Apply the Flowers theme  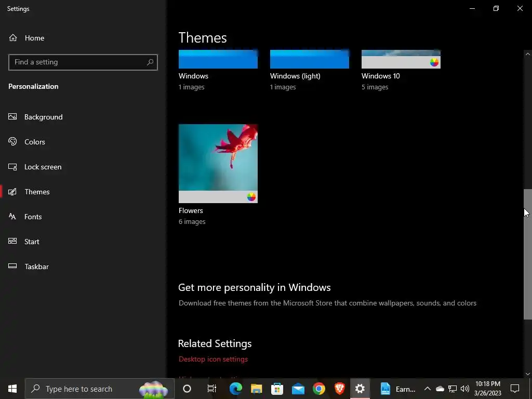click(218, 164)
